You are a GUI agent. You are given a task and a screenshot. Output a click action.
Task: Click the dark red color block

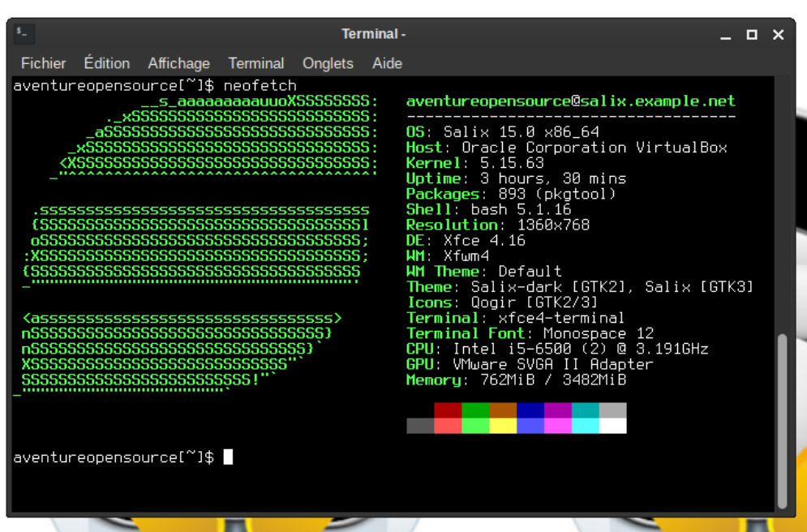coord(448,410)
